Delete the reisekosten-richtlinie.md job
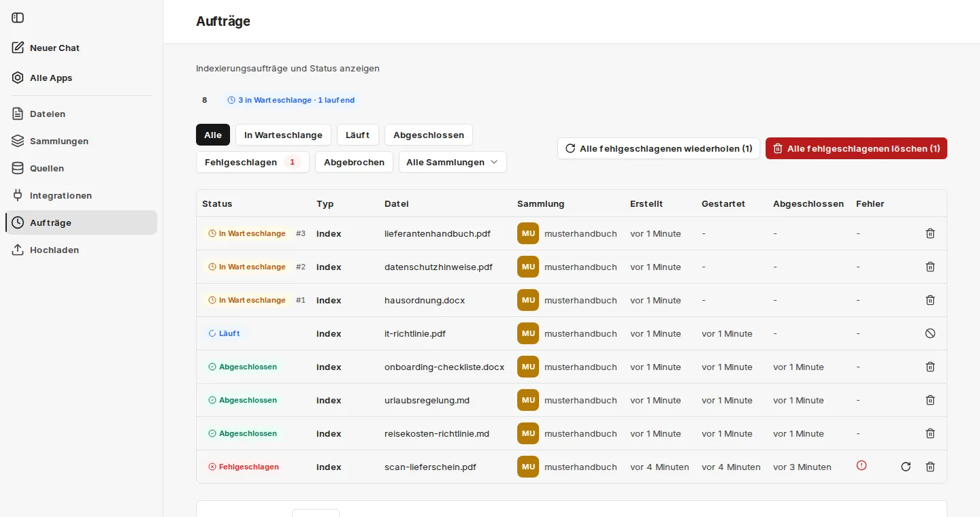The width and height of the screenshot is (980, 517). (930, 433)
